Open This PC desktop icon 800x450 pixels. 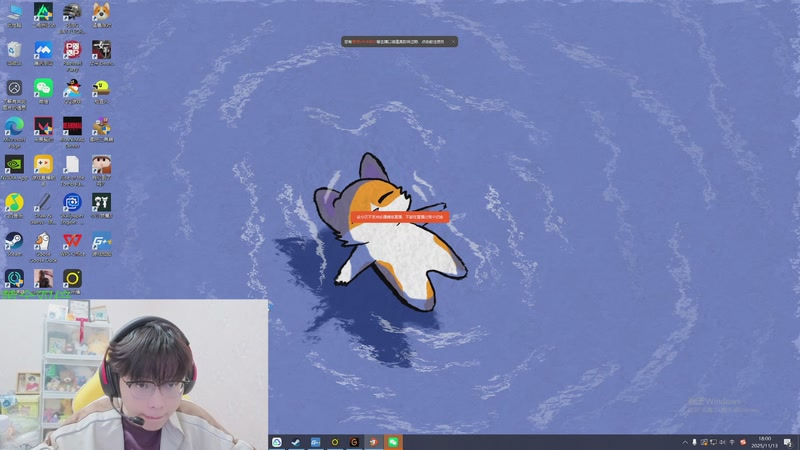(14, 14)
